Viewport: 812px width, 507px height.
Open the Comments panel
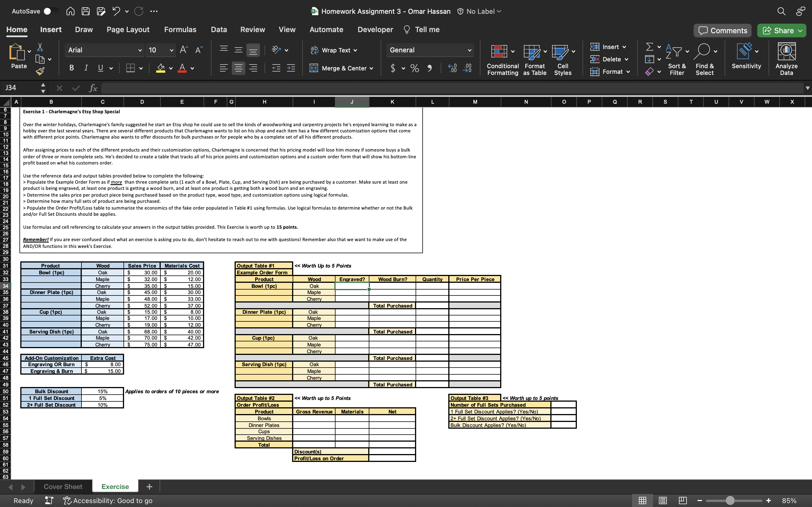point(722,30)
